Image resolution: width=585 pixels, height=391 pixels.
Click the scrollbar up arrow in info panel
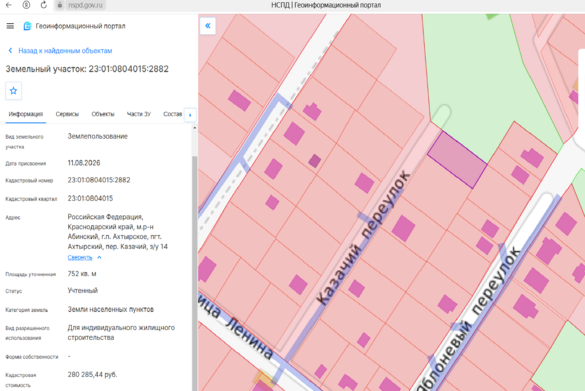pos(194,128)
